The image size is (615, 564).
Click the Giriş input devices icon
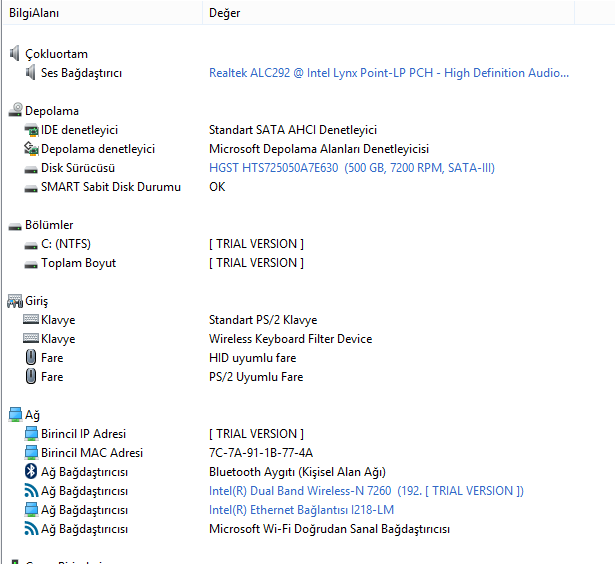point(15,301)
